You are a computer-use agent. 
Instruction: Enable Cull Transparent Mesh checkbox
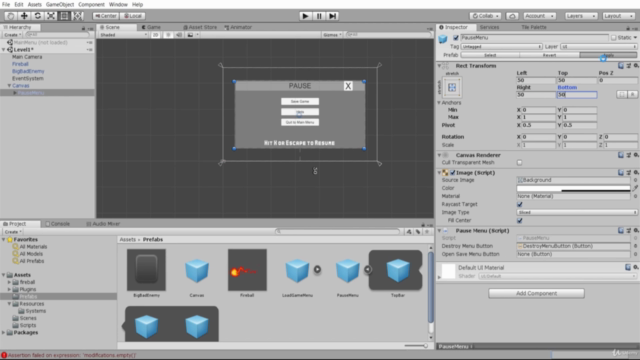pyautogui.click(x=519, y=162)
